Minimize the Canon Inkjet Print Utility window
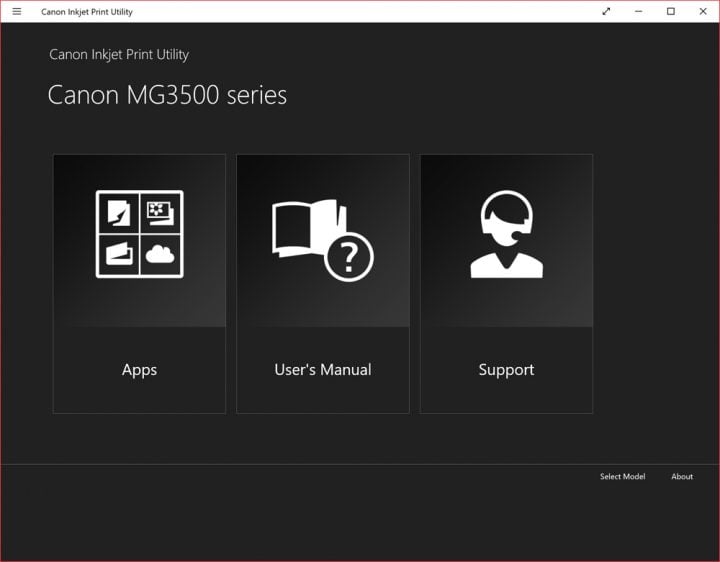 tap(638, 11)
